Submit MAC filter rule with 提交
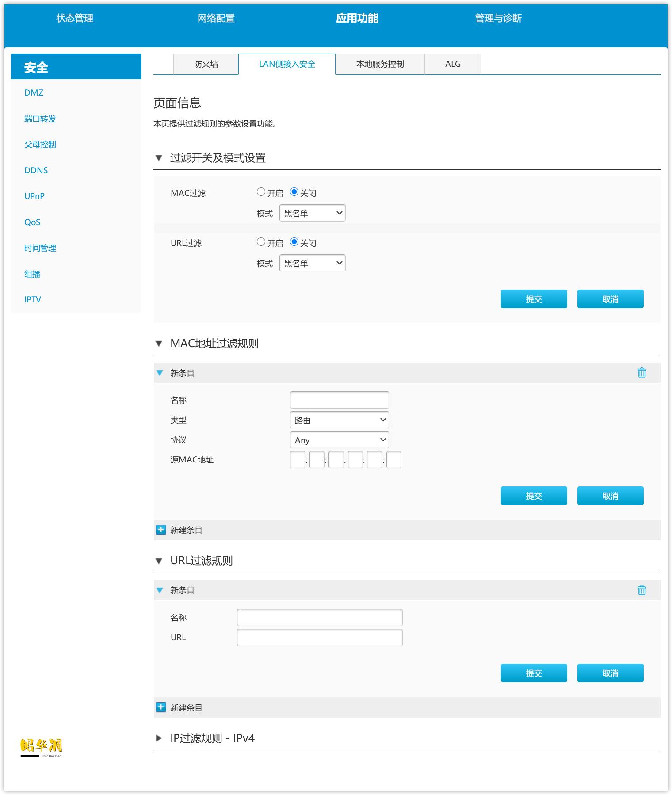This screenshot has height=795, width=672. point(534,496)
